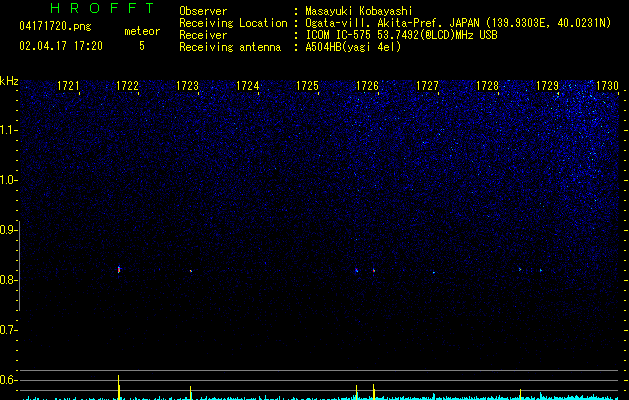Click the 1730 time marker
This screenshot has width=629, height=400.
607,86
